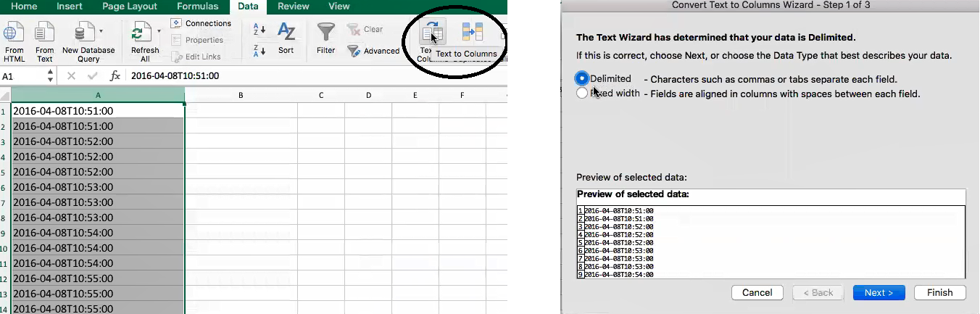Expand the New Database Query dropdown arrow
This screenshot has width=980, height=314.
(x=101, y=32)
